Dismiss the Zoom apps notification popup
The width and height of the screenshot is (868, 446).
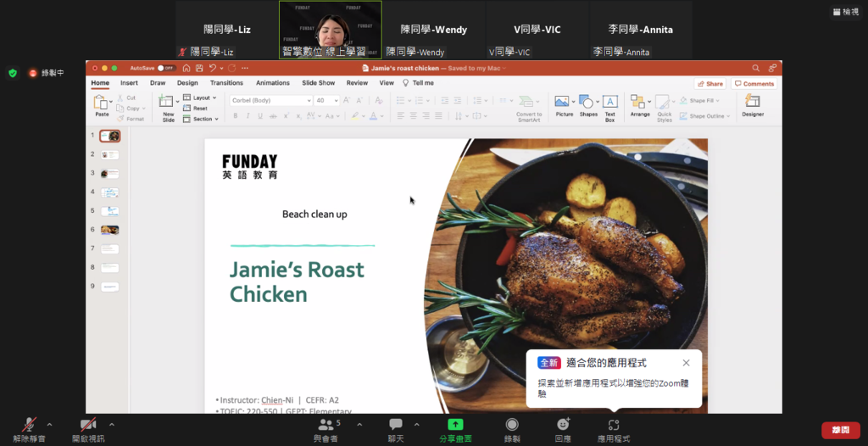click(686, 363)
